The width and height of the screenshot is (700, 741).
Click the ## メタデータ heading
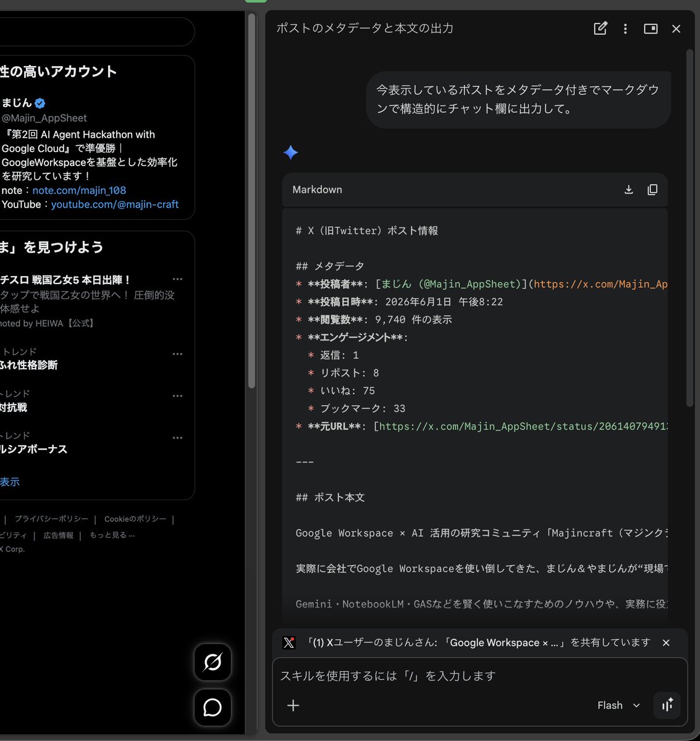(330, 266)
